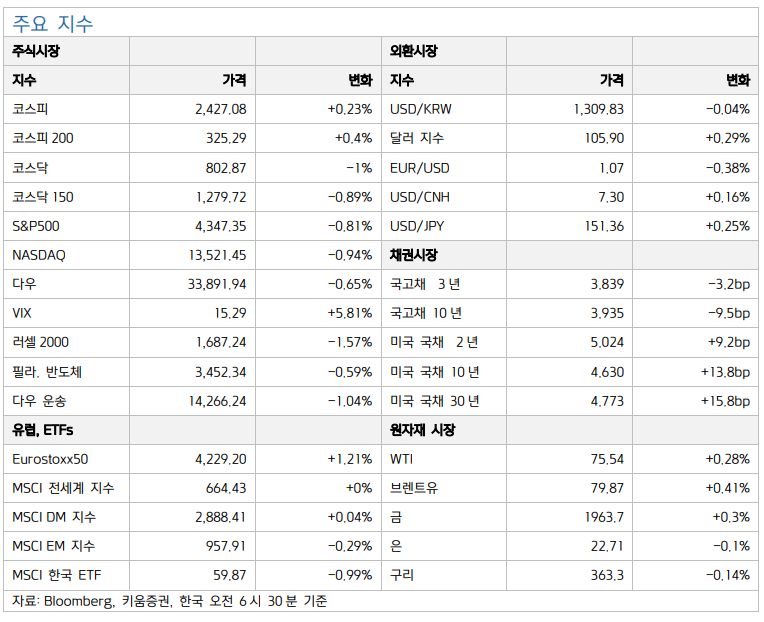Select MSCI 한국 ETF price 59.87

point(229,575)
